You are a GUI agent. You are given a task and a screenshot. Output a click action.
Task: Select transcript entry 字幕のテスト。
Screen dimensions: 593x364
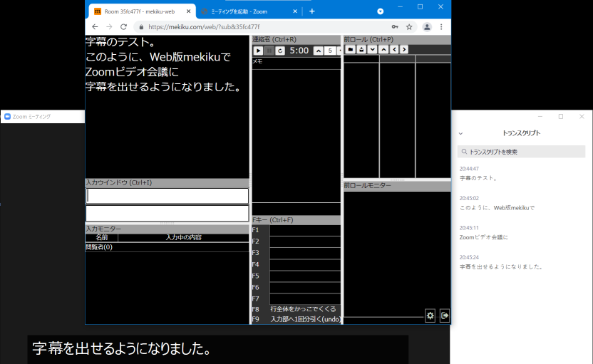[x=479, y=178]
